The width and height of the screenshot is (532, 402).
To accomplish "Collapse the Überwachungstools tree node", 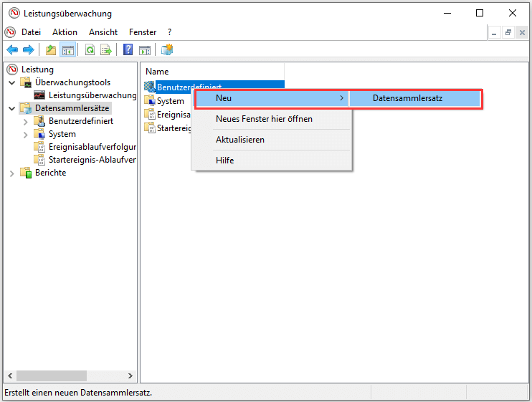I will point(12,82).
